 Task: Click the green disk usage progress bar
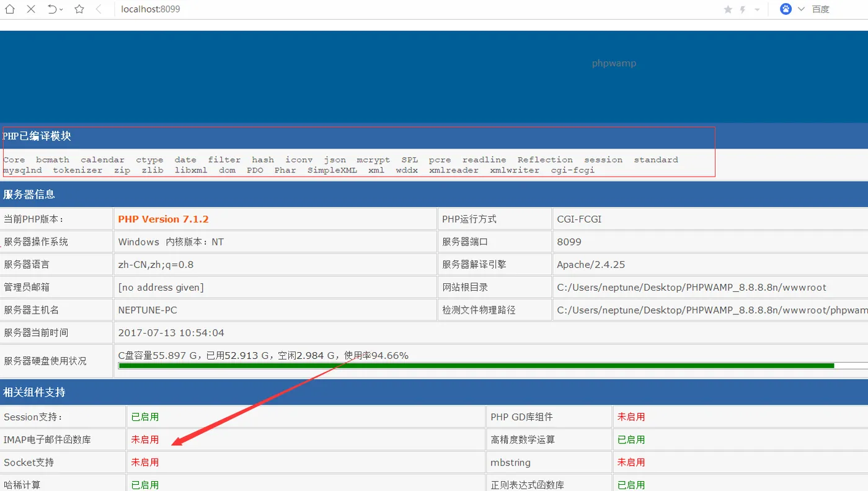tap(476, 366)
